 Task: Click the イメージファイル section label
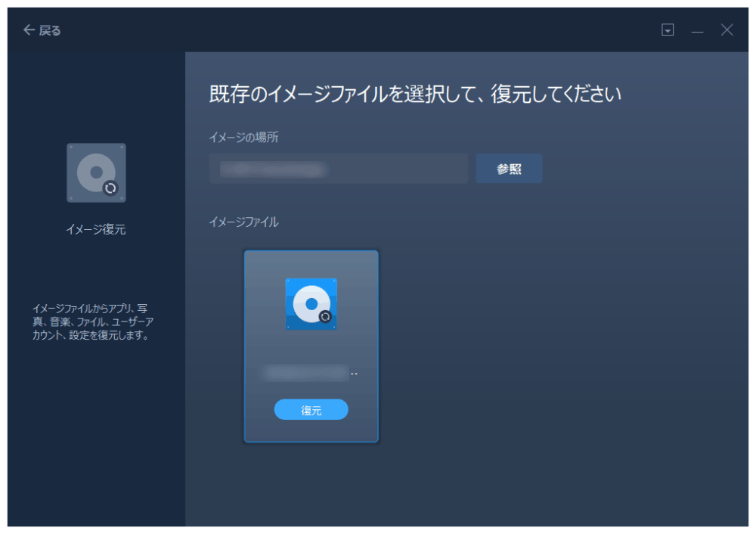[x=243, y=222]
